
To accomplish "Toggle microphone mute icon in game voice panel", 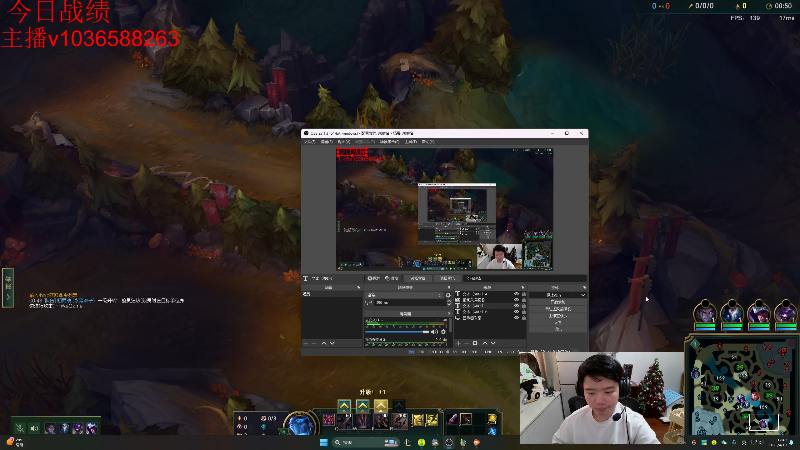I will coord(19,428).
